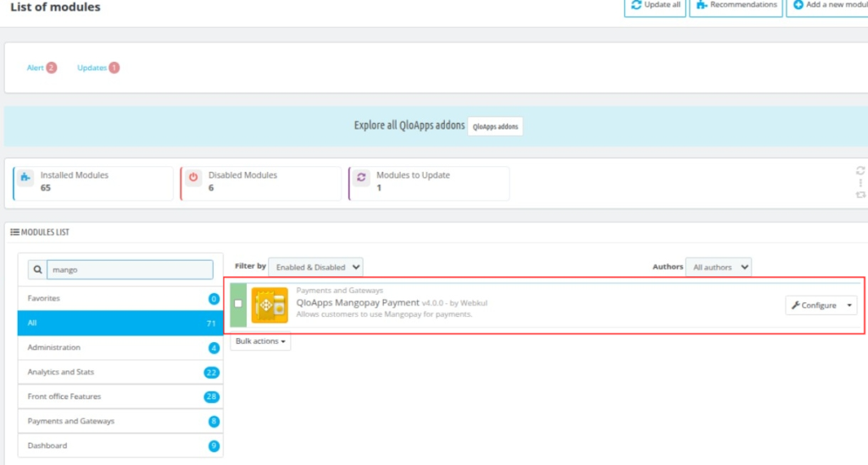Open the All authors dropdown
The width and height of the screenshot is (868, 465).
point(718,267)
